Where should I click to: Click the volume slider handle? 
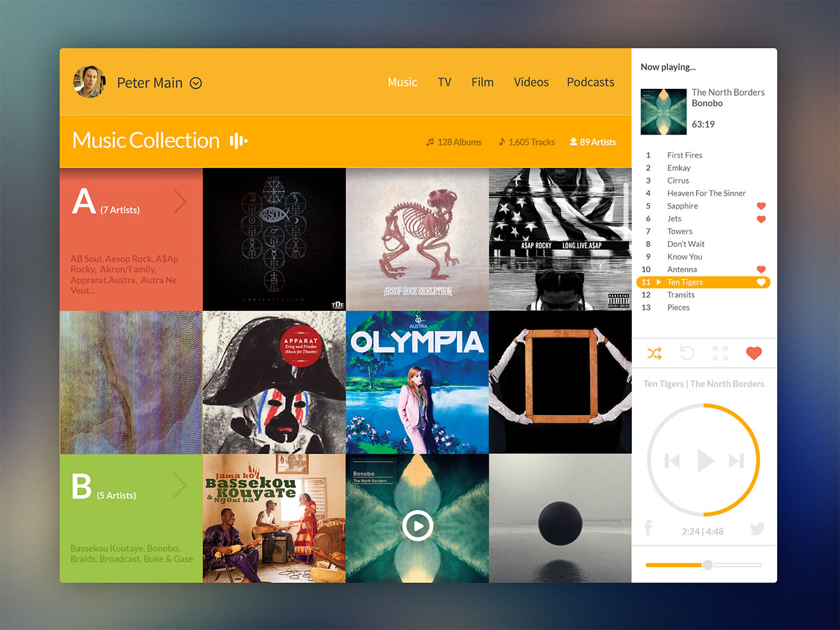click(707, 565)
